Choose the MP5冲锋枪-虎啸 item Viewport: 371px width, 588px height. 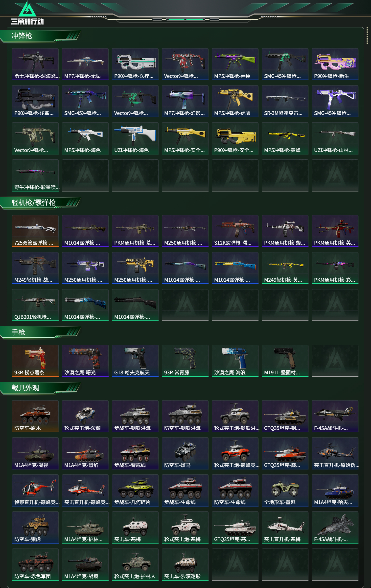(235, 101)
